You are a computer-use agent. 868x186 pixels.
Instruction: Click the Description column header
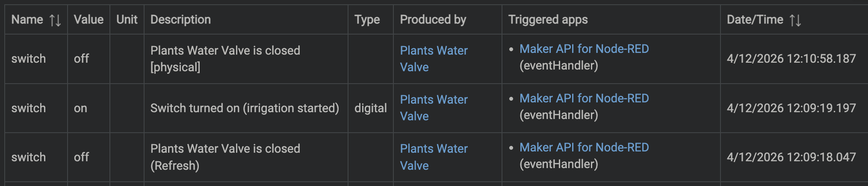point(180,20)
